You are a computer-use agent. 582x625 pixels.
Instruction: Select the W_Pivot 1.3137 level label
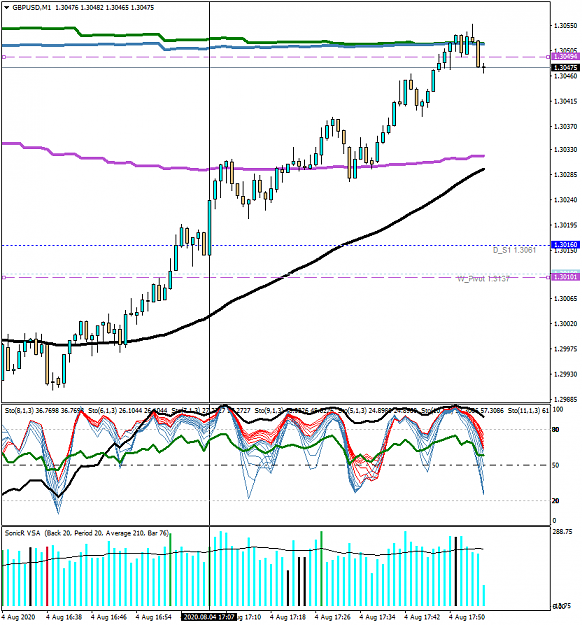pos(484,279)
